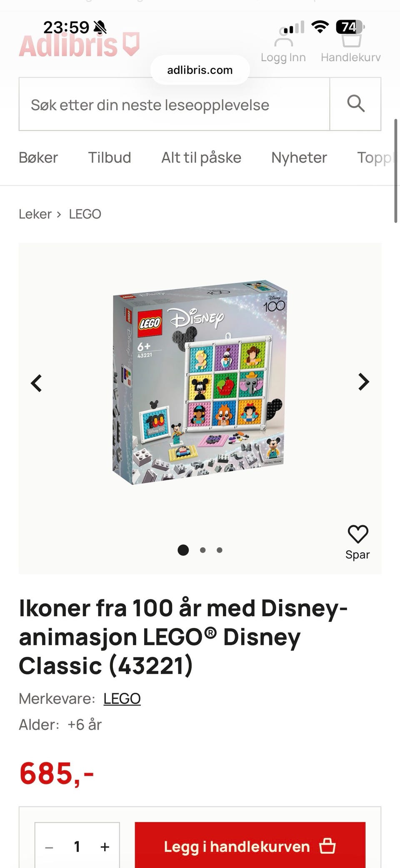Go to Leker breadcrumb
The width and height of the screenshot is (400, 868).
click(35, 214)
